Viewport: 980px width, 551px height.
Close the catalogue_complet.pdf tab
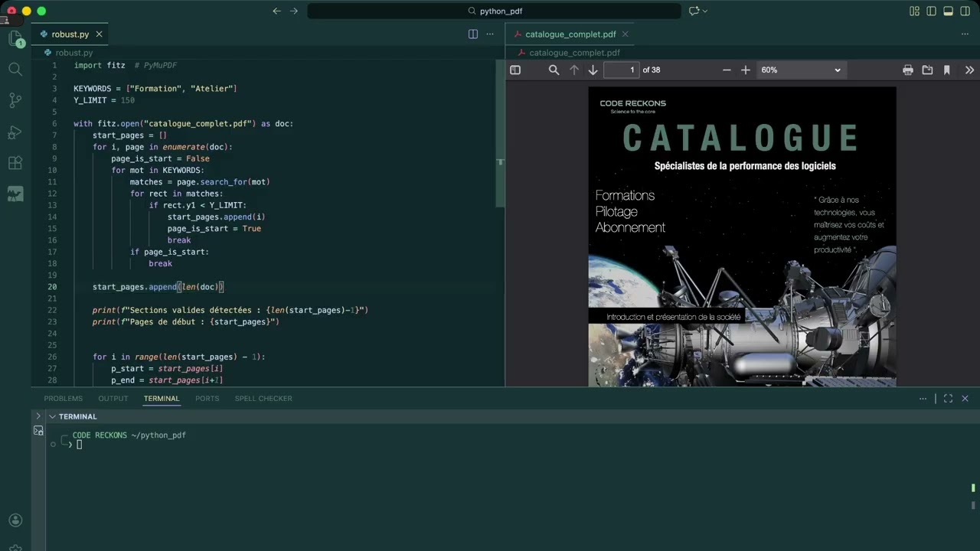pyautogui.click(x=625, y=34)
